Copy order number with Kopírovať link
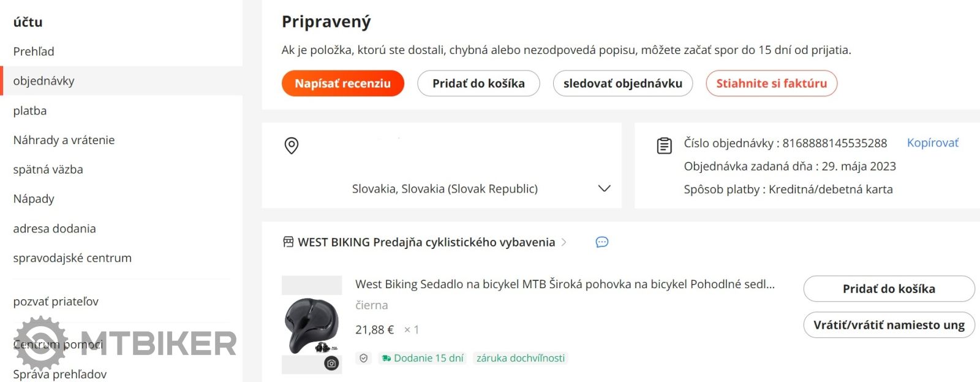Viewport: 980px width, 382px height. 933,143
